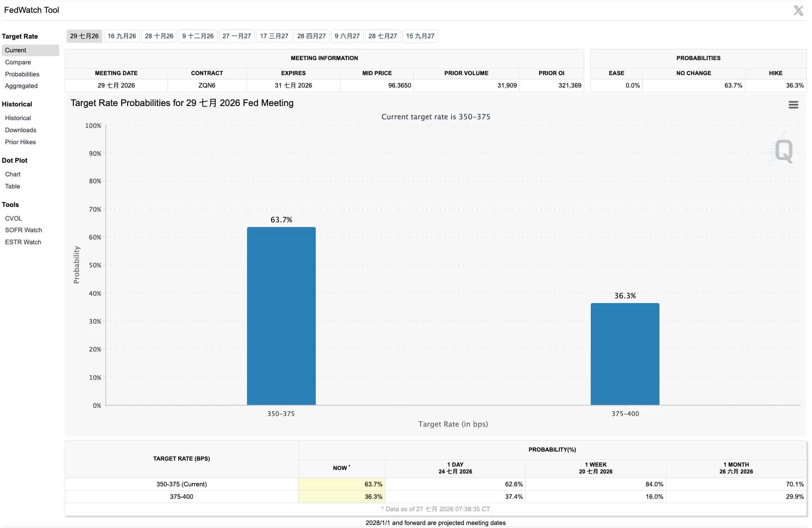Viewport: 812px width, 528px height.
Task: Click the 1 DAY column header
Action: (455, 468)
